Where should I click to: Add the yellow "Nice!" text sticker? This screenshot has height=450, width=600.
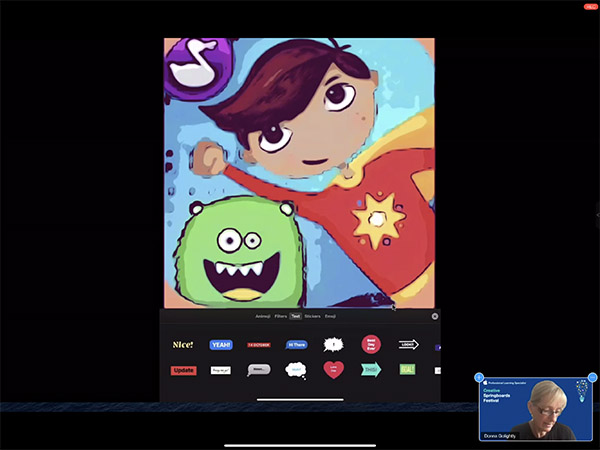click(183, 345)
